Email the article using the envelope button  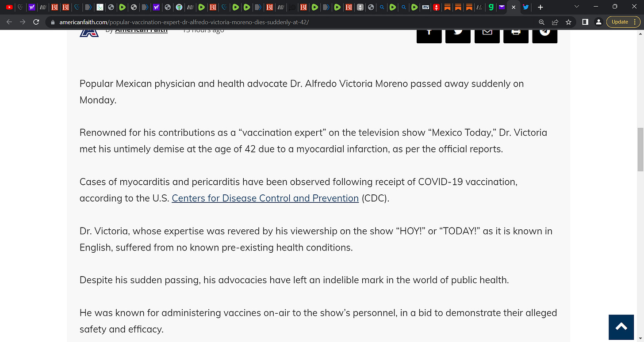click(x=487, y=36)
